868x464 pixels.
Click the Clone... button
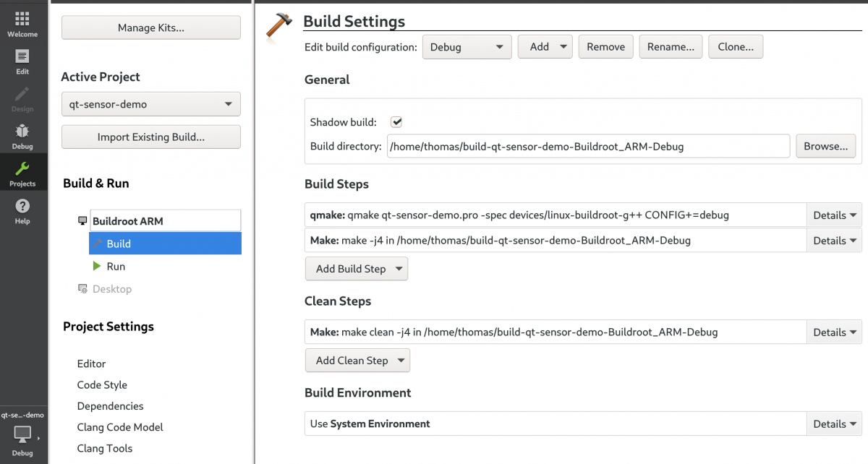click(x=736, y=46)
